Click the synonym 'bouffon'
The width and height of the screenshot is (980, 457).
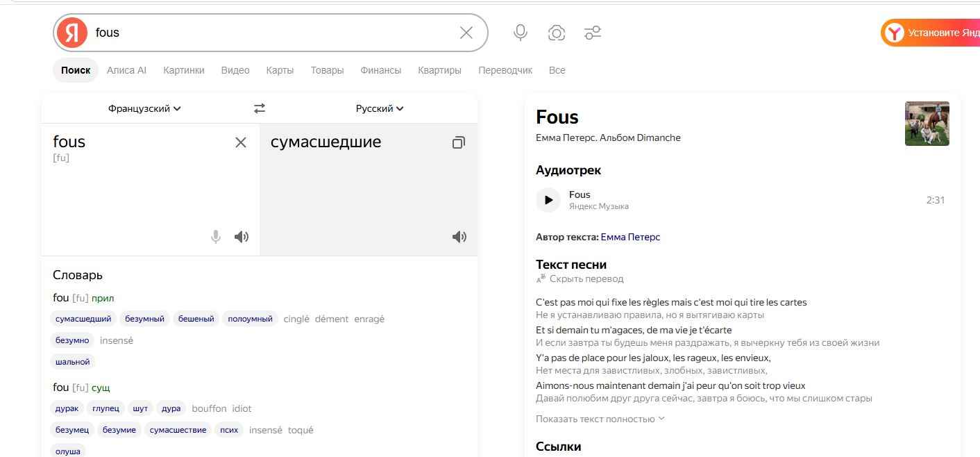click(x=209, y=408)
